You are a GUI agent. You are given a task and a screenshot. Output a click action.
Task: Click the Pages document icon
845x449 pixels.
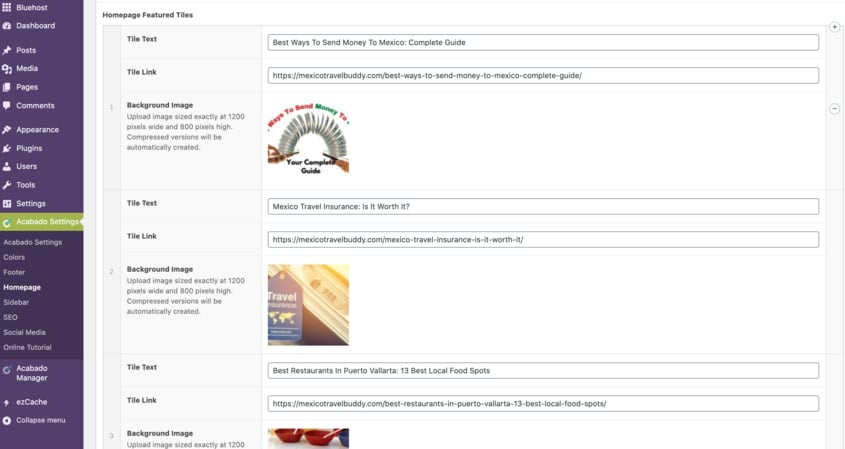tap(6, 87)
